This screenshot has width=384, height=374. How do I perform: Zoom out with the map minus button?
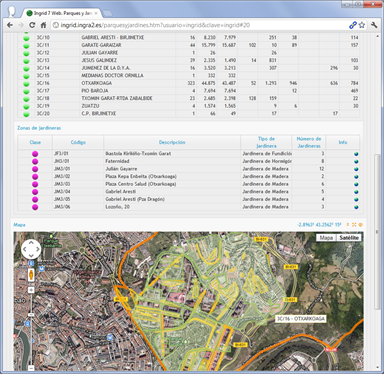coord(31,368)
